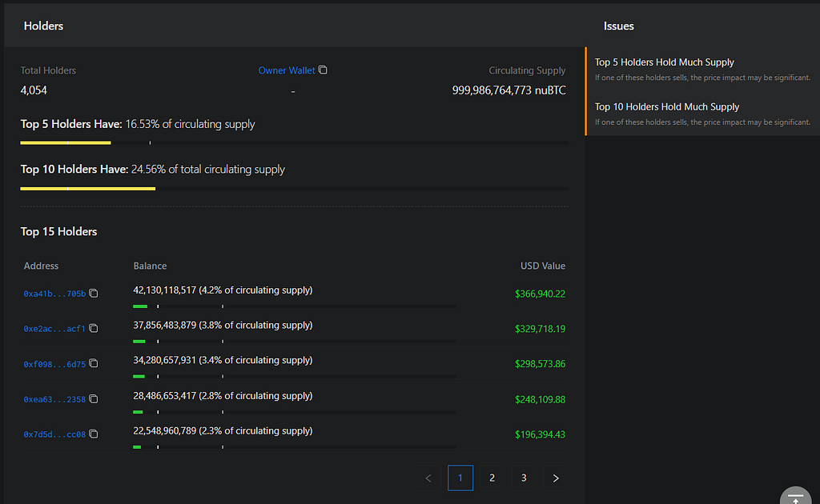Open holder address 0xf098...6d75
The image size is (820, 504).
coord(54,364)
